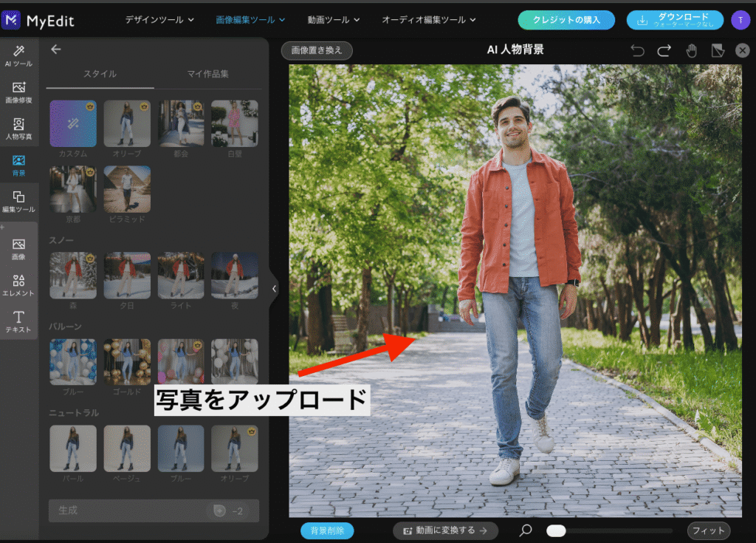This screenshot has width=756, height=543.
Task: Open the AI ツール sidebar panel
Action: tap(18, 56)
